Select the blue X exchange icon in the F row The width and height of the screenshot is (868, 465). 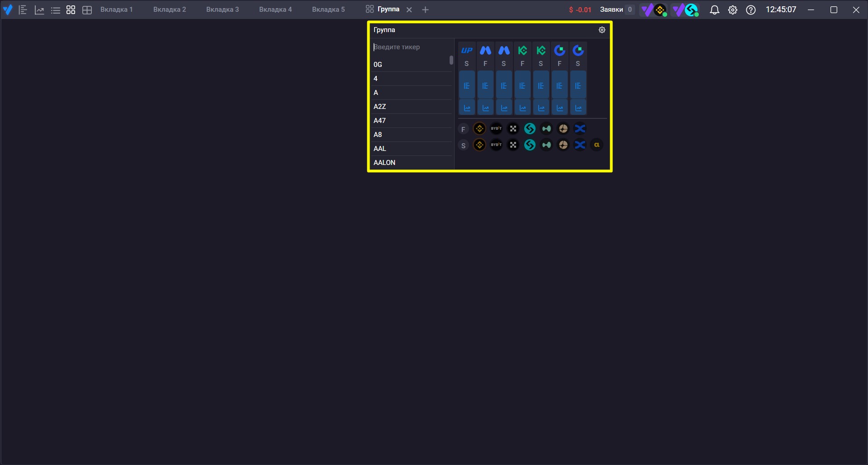[580, 129]
